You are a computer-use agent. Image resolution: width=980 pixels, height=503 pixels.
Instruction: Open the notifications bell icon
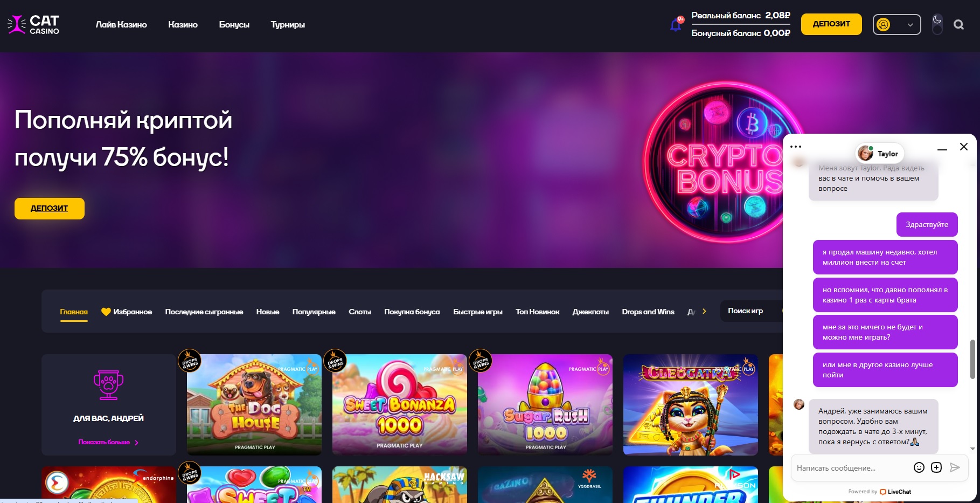676,25
